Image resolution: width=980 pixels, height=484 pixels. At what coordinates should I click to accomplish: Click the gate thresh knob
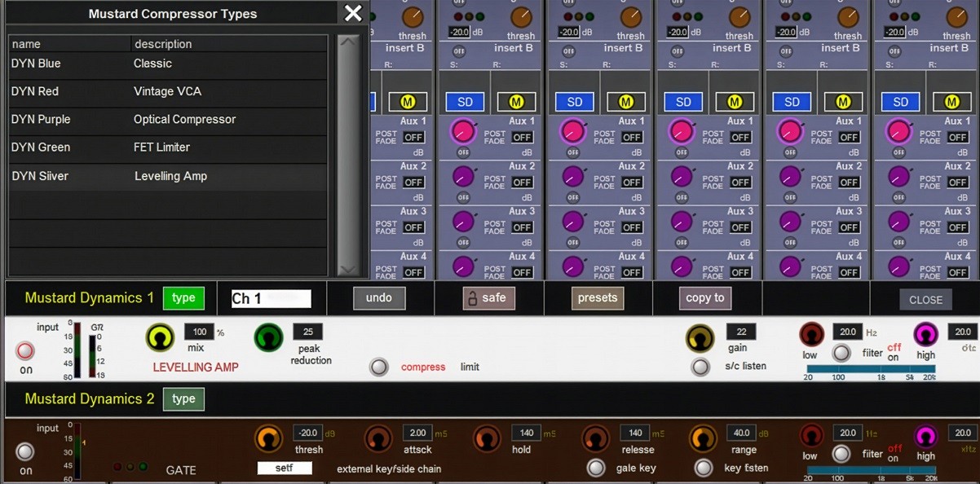click(268, 438)
